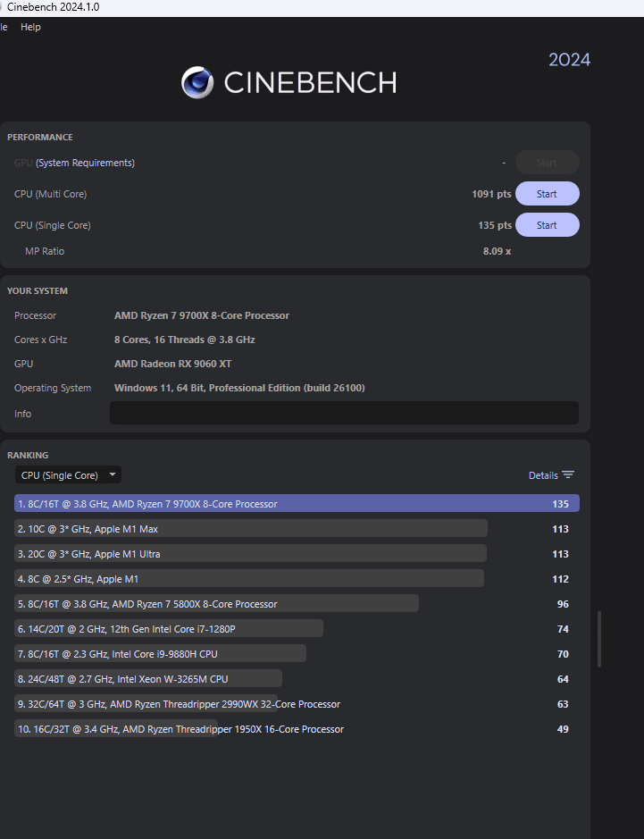Open the System Requirements link

(x=85, y=163)
